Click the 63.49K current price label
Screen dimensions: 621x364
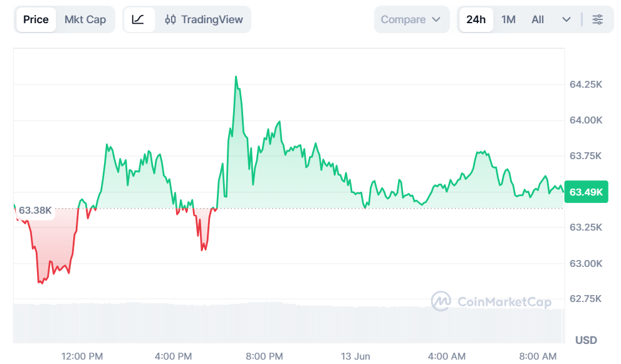pyautogui.click(x=586, y=192)
